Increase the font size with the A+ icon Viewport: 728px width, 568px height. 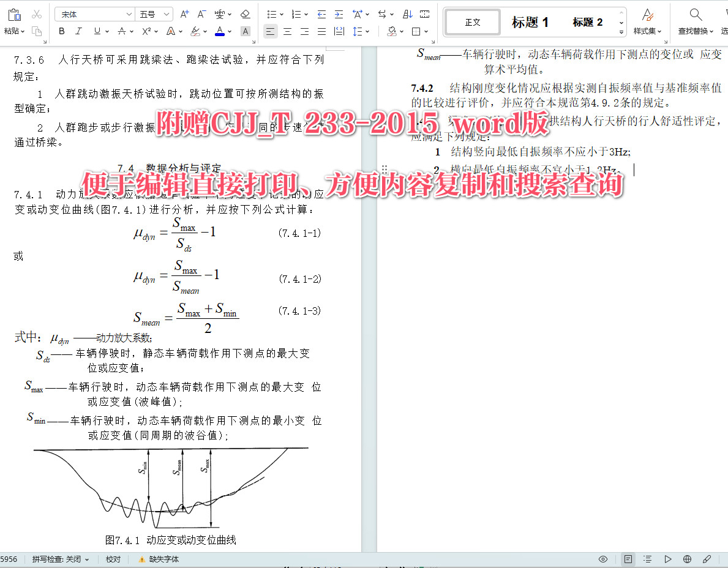click(x=184, y=13)
